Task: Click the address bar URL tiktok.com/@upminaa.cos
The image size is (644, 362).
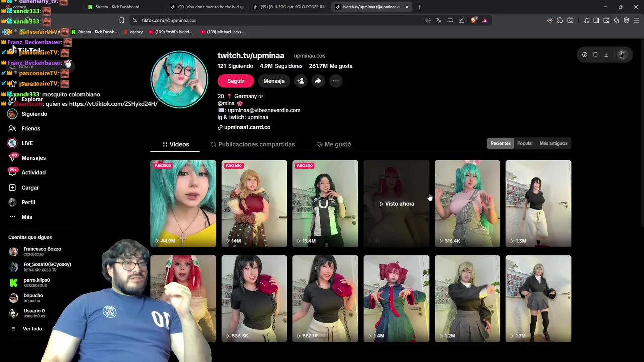Action: [x=169, y=20]
